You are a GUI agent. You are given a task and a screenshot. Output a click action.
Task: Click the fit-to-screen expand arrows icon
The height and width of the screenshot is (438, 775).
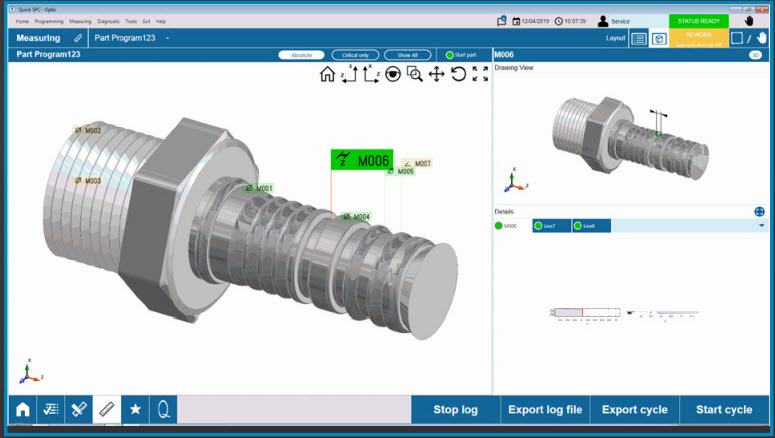tap(480, 74)
